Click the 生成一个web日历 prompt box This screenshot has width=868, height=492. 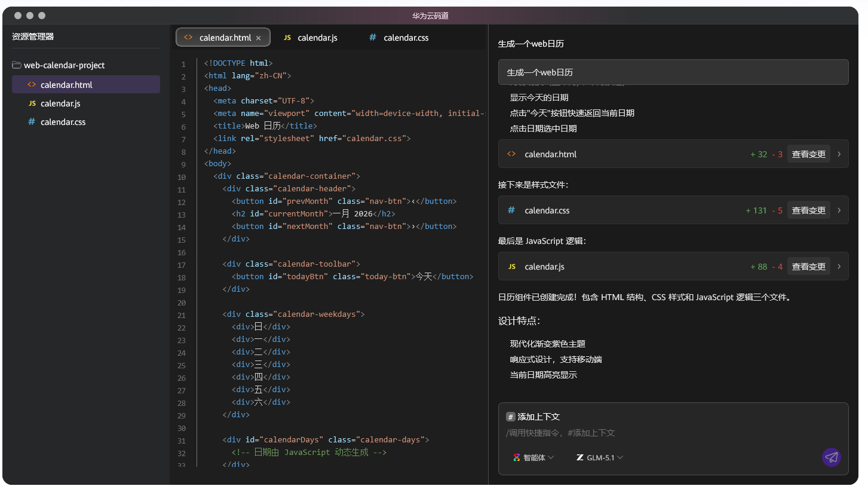pyautogui.click(x=673, y=72)
